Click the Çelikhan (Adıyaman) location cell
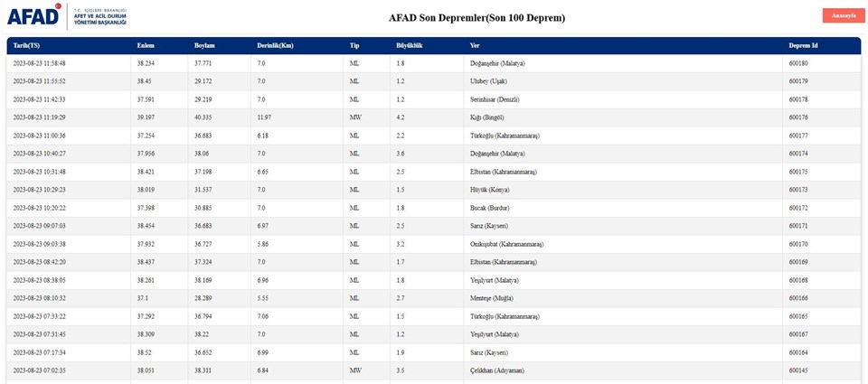This screenshot has height=384, width=868. (x=496, y=370)
